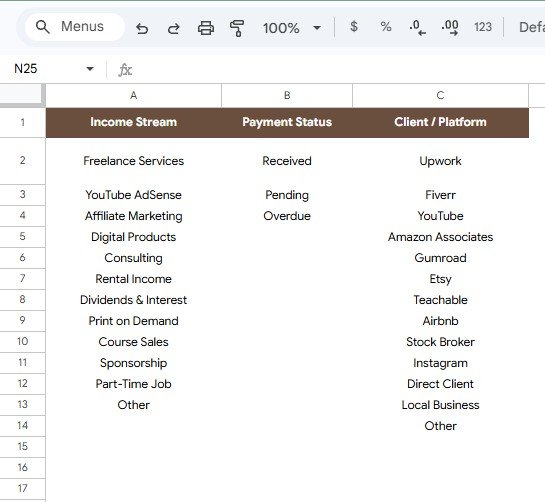
Task: Select the Upwork cell
Action: [x=440, y=161]
